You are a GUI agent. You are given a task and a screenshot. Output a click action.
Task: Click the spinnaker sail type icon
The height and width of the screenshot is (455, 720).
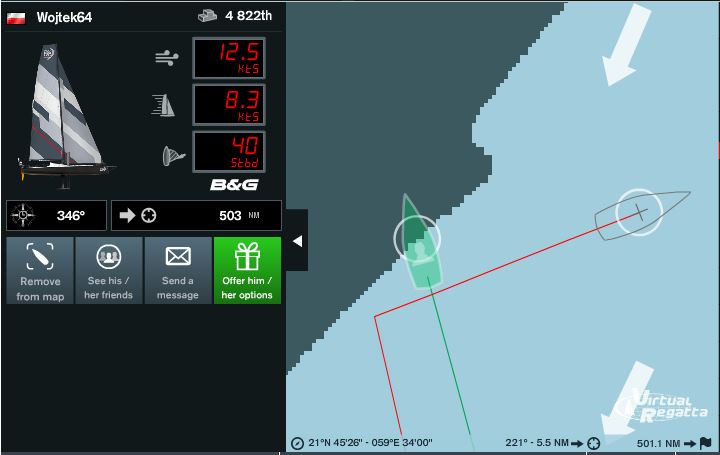pyautogui.click(x=173, y=156)
